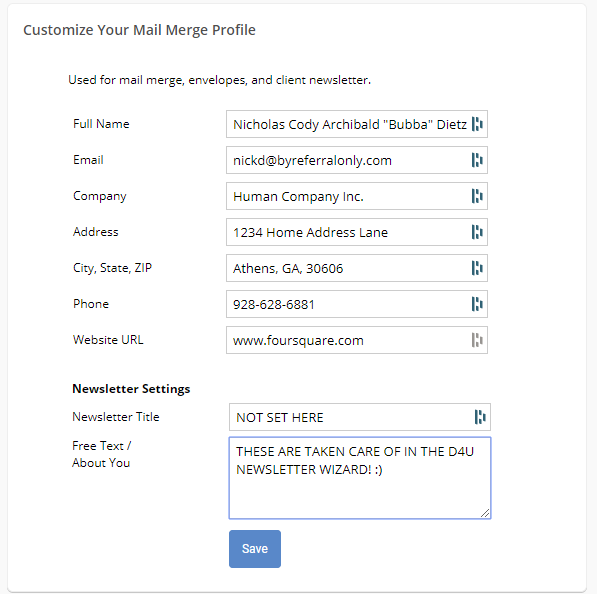Viewport: 597px width, 594px height.
Task: Click the Dashlane icon in Phone field
Action: coord(477,304)
